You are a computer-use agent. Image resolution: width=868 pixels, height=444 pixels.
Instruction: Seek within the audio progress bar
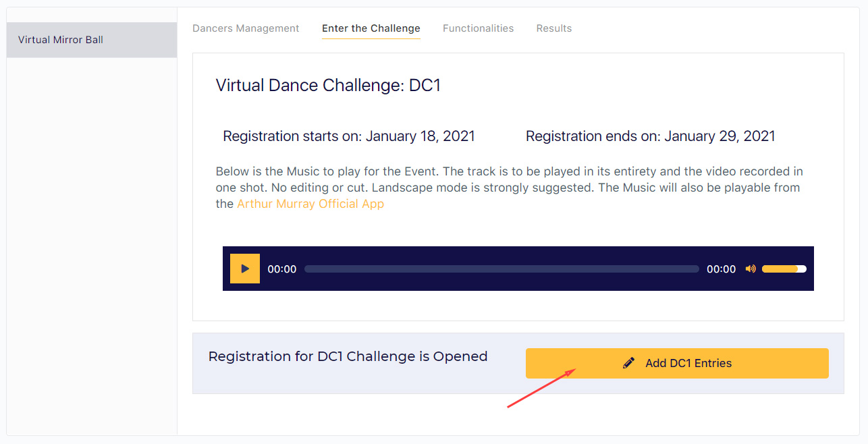pos(501,269)
